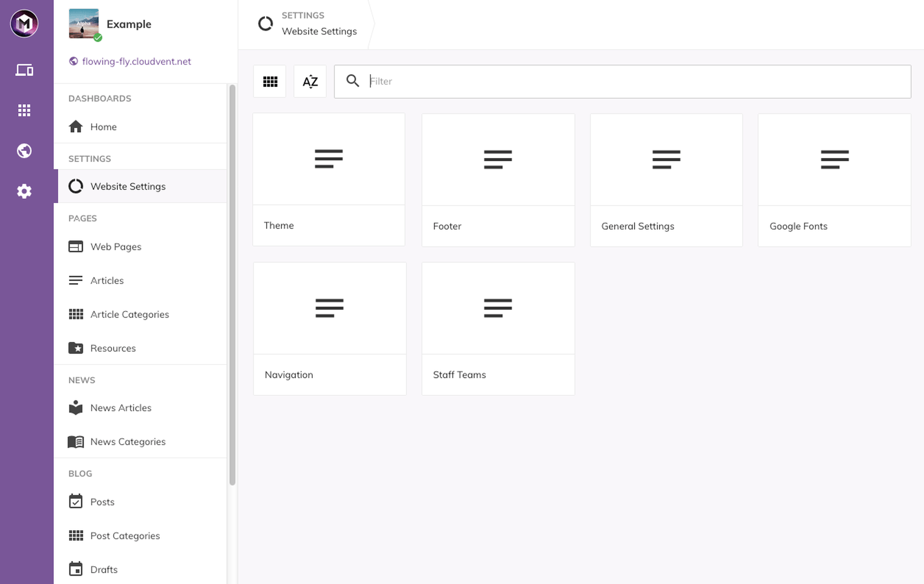Screen dimensions: 924x584
Task: Open the devices icon in purple sidebar
Action: 24,70
